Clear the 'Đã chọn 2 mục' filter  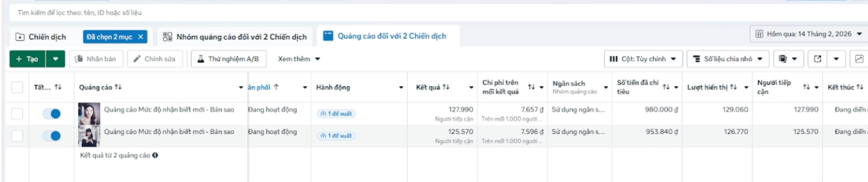pyautogui.click(x=140, y=36)
